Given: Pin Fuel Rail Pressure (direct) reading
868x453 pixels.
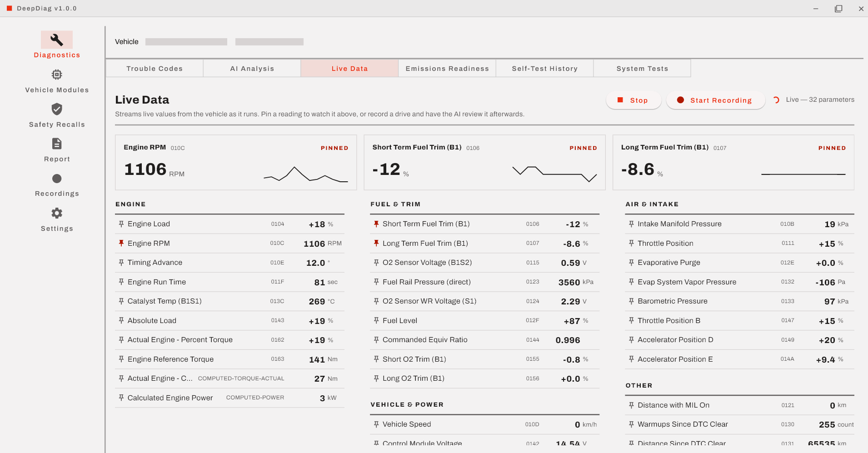Looking at the screenshot, I should (376, 282).
